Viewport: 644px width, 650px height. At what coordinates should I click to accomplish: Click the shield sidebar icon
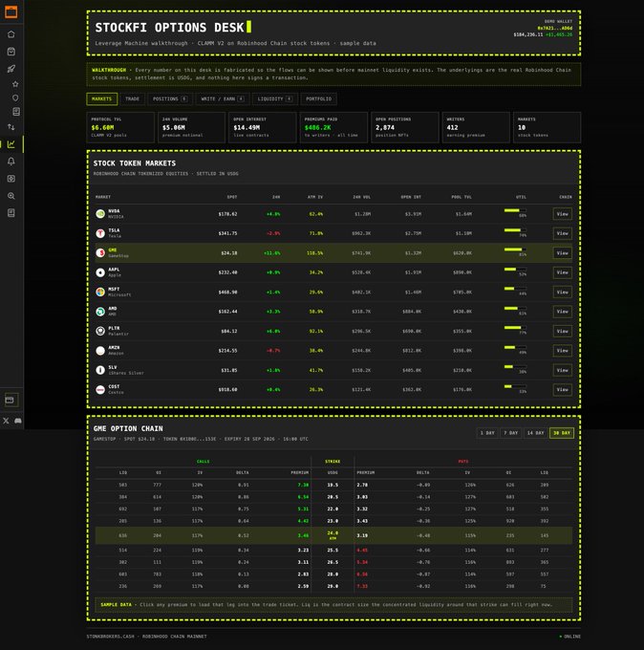click(15, 97)
